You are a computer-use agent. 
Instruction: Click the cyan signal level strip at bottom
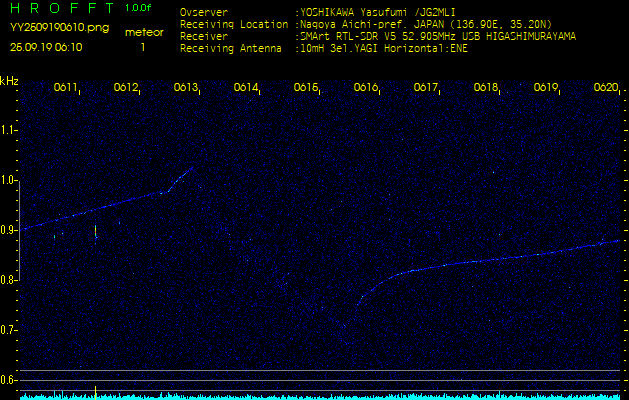click(314, 396)
